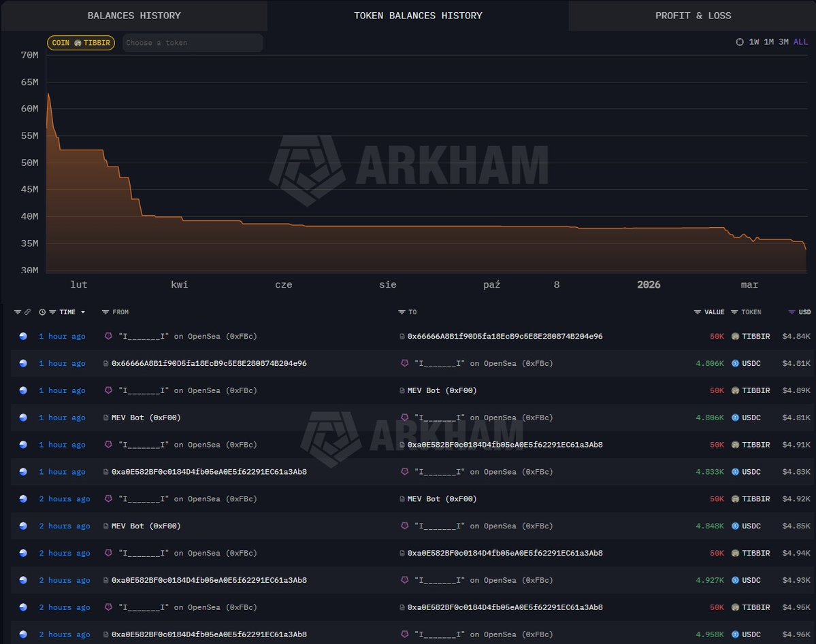
Task: Click document icon before 0x66666 in $4.84K row
Action: [x=402, y=336]
